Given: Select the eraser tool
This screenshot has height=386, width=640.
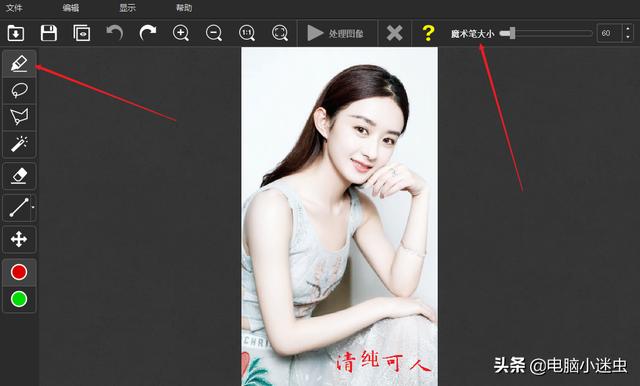Looking at the screenshot, I should pyautogui.click(x=19, y=176).
